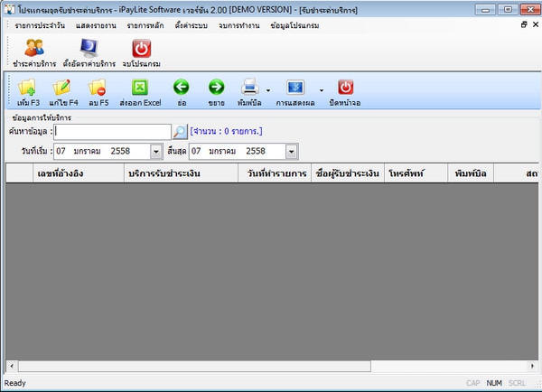Sort by the บริการรับชำระเงิน column header

point(182,173)
